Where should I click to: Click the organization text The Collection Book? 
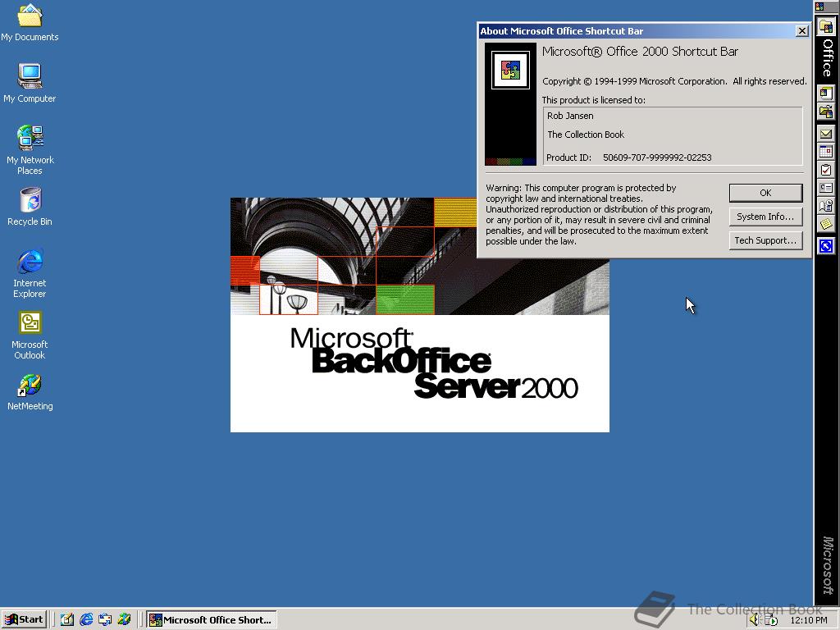(x=586, y=135)
